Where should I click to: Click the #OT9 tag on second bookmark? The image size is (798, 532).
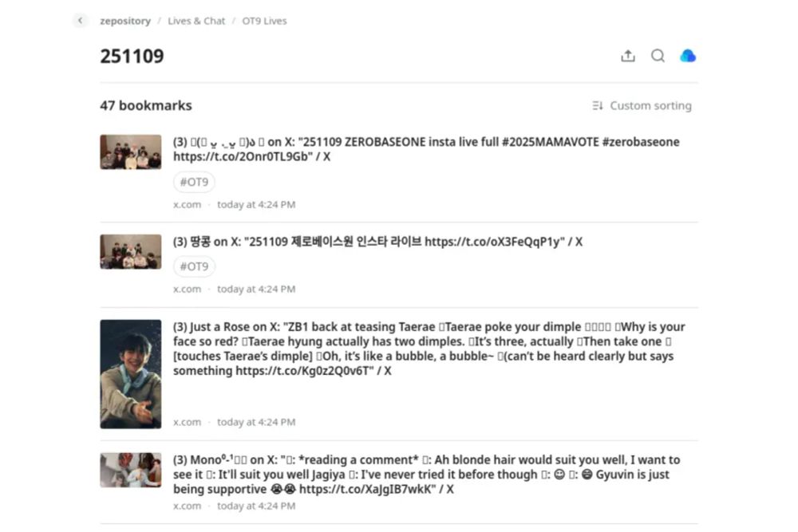point(194,266)
